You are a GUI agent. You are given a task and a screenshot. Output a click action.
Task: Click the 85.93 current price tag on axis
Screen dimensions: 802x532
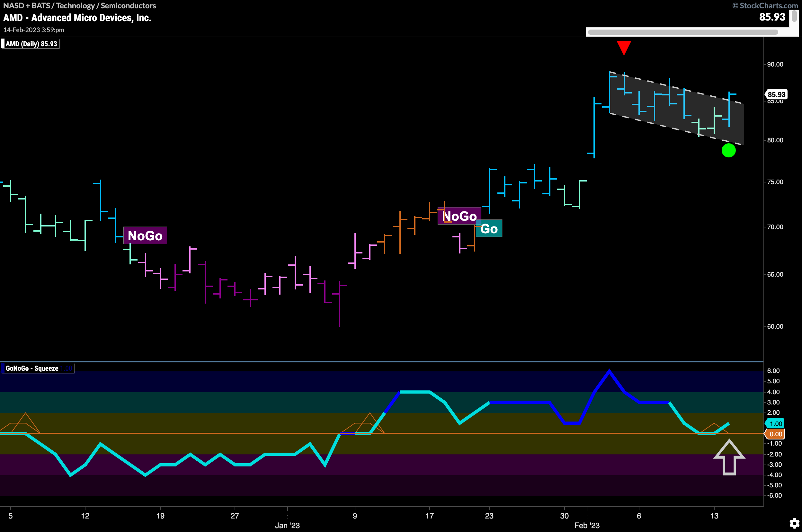(776, 94)
